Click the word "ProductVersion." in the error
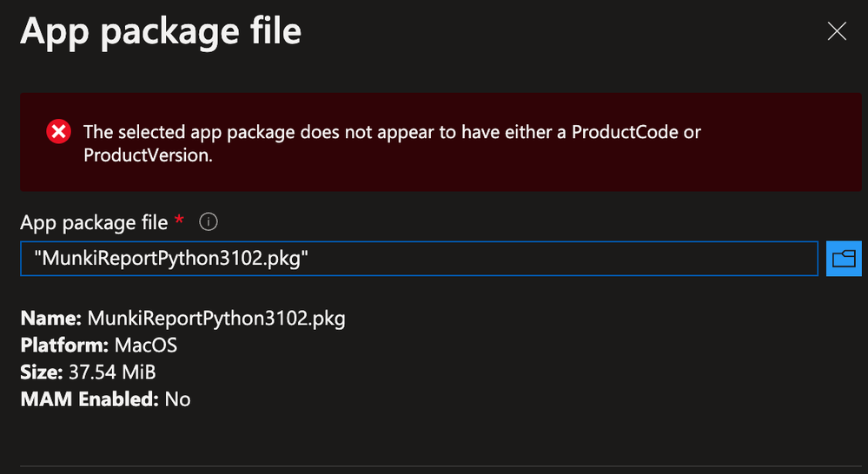The height and width of the screenshot is (474, 868). click(148, 155)
